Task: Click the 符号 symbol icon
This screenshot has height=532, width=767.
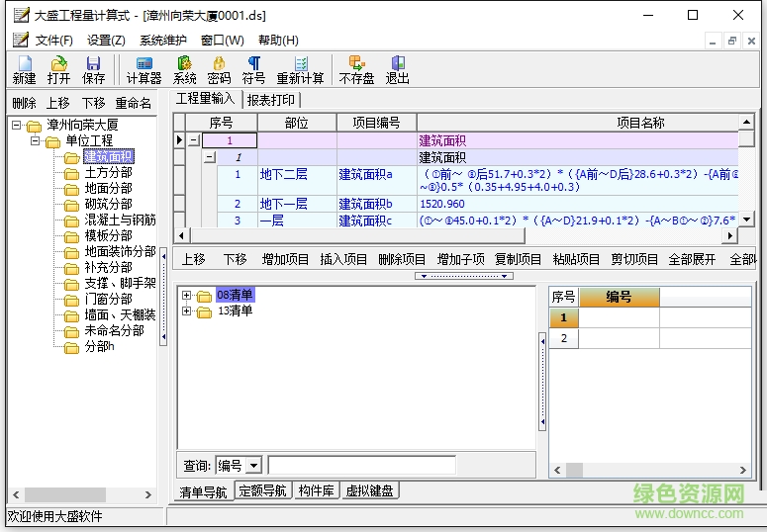Action: coord(253,68)
